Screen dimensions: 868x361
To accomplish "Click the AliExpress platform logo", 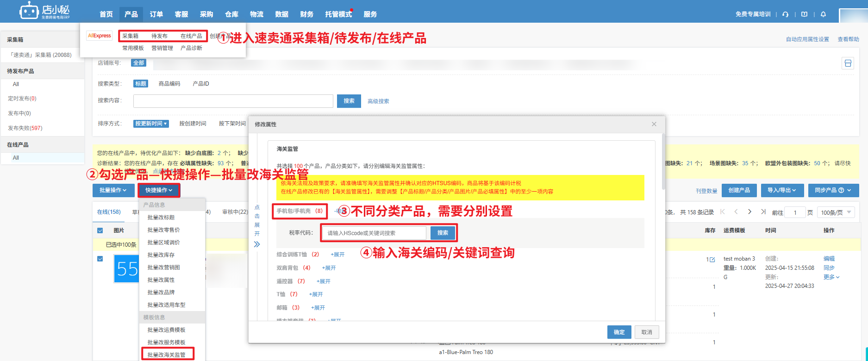I will 99,36.
